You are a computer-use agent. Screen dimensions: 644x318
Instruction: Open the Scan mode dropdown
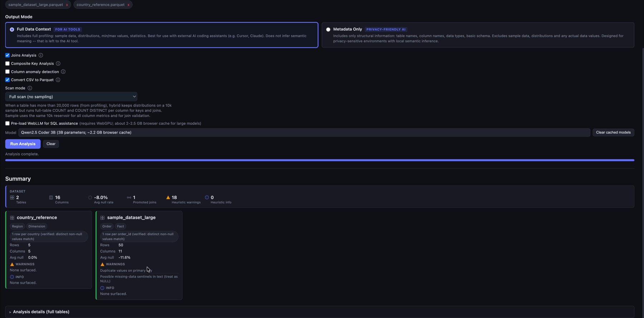pos(71,96)
